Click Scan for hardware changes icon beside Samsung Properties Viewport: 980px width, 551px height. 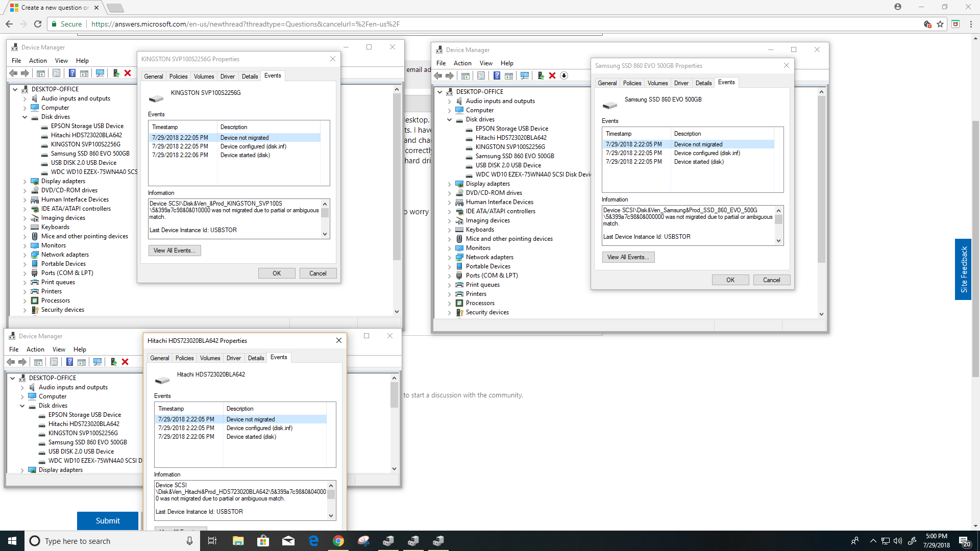click(525, 76)
